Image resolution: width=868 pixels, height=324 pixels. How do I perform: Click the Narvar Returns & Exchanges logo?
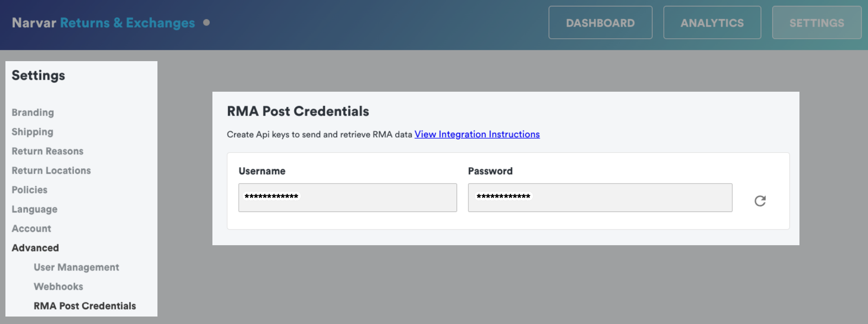[103, 23]
